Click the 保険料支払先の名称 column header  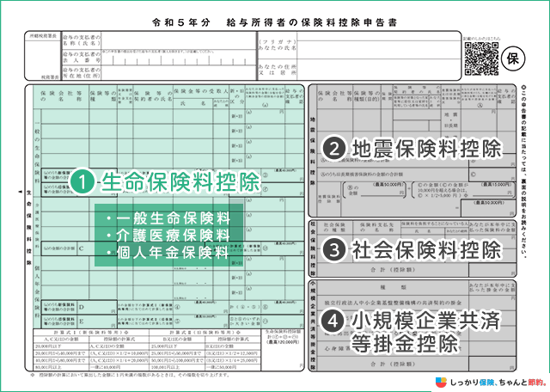pyautogui.click(x=376, y=227)
